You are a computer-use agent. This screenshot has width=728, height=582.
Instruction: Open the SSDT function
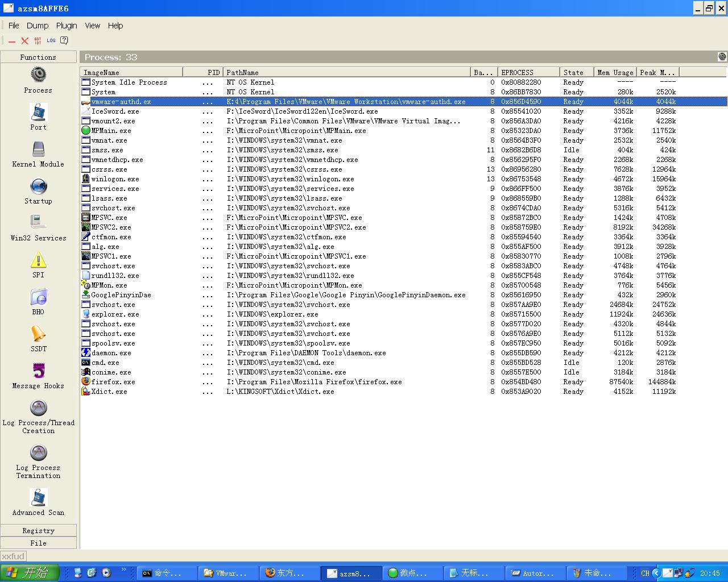click(x=38, y=339)
